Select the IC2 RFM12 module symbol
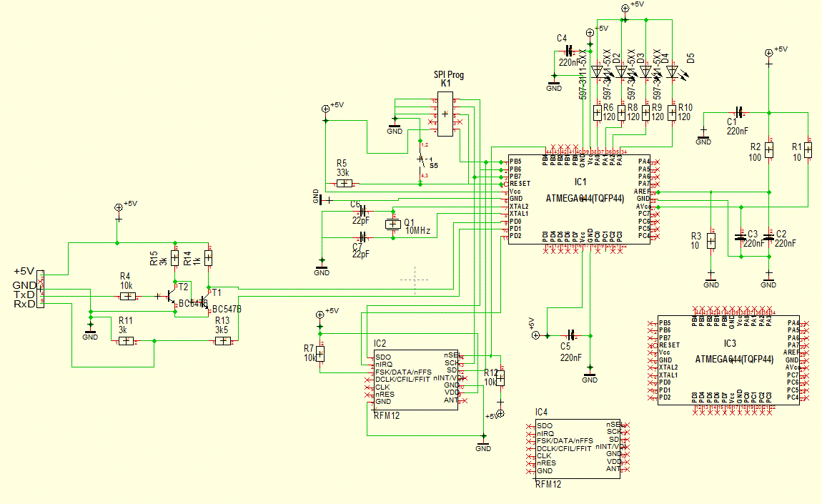 pyautogui.click(x=416, y=380)
